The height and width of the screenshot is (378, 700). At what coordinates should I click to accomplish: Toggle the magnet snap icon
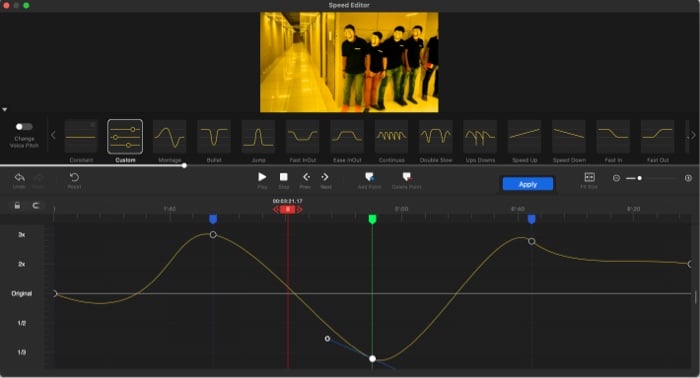[36, 205]
